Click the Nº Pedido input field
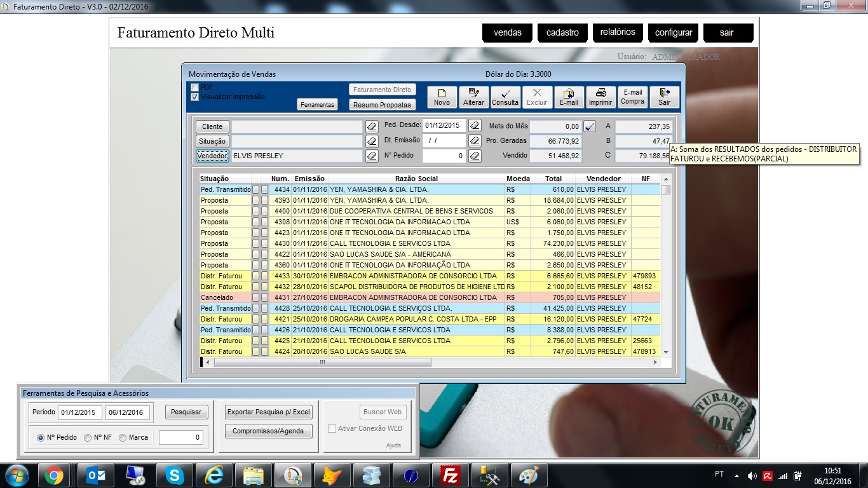 444,156
